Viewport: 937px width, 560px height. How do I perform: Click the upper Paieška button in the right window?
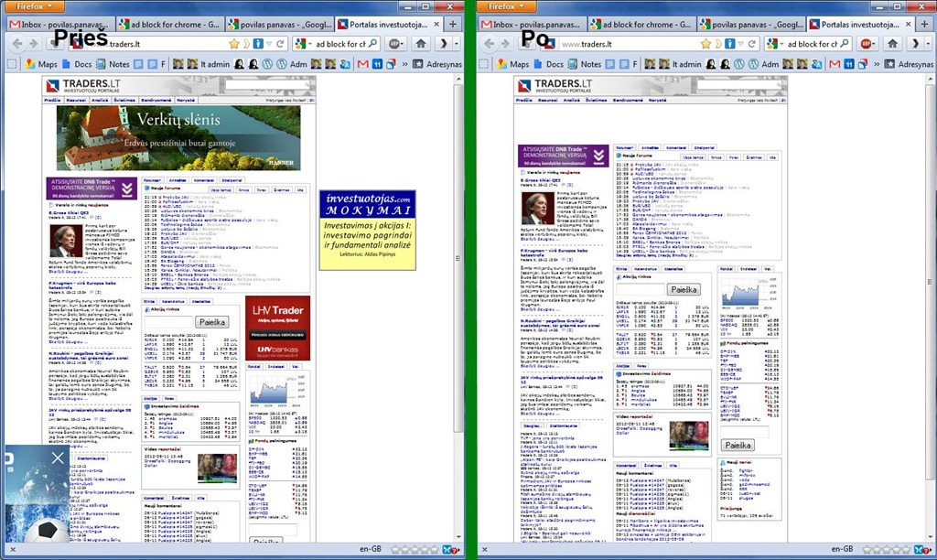coord(684,289)
